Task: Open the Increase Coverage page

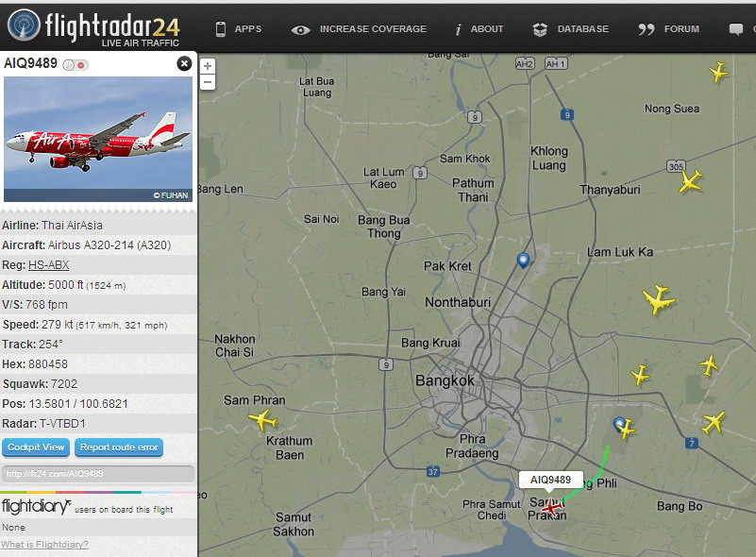Action: 360,29
